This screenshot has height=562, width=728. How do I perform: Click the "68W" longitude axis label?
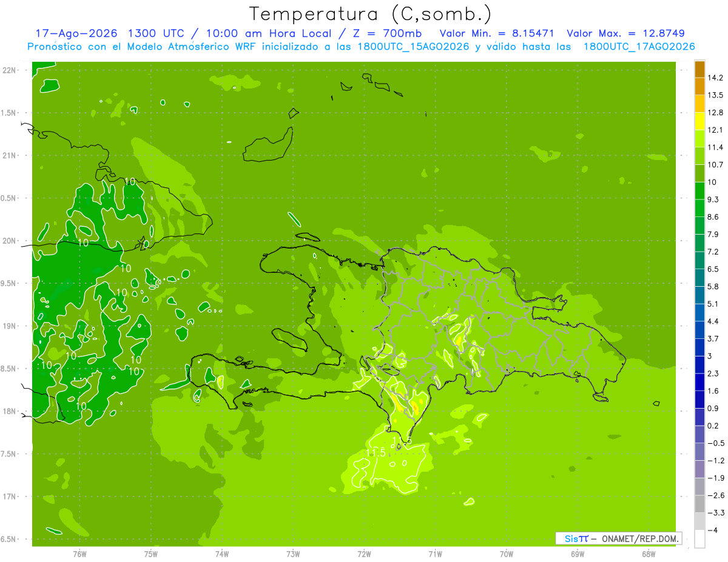(649, 554)
